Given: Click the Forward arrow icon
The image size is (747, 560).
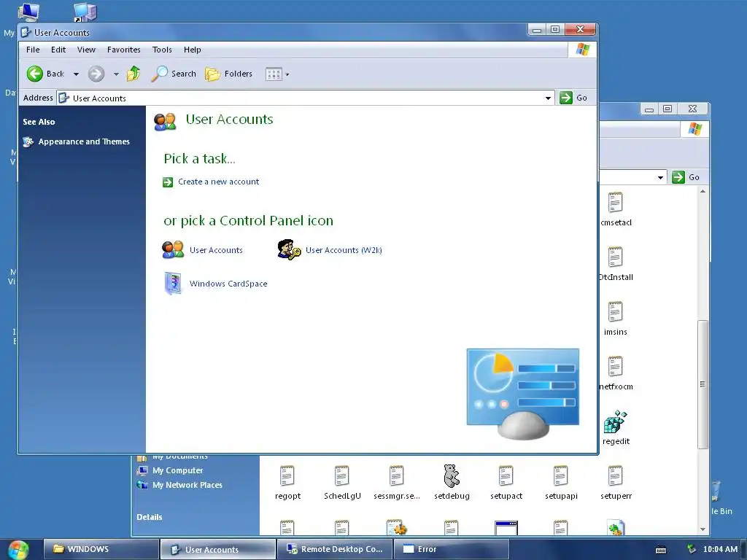Looking at the screenshot, I should pyautogui.click(x=96, y=74).
